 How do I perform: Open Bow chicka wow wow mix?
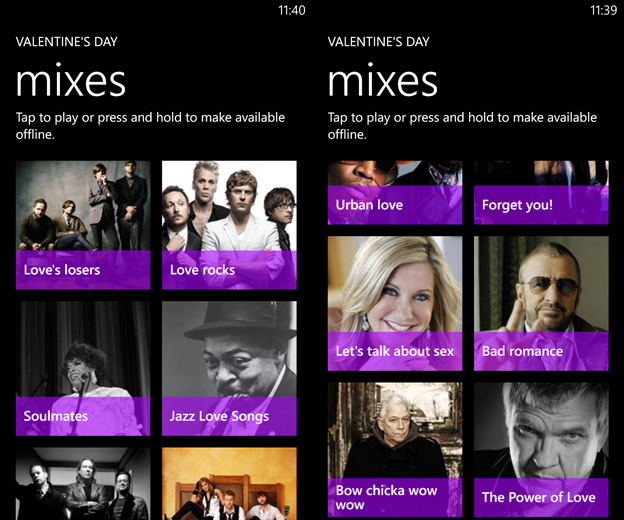[x=395, y=450]
